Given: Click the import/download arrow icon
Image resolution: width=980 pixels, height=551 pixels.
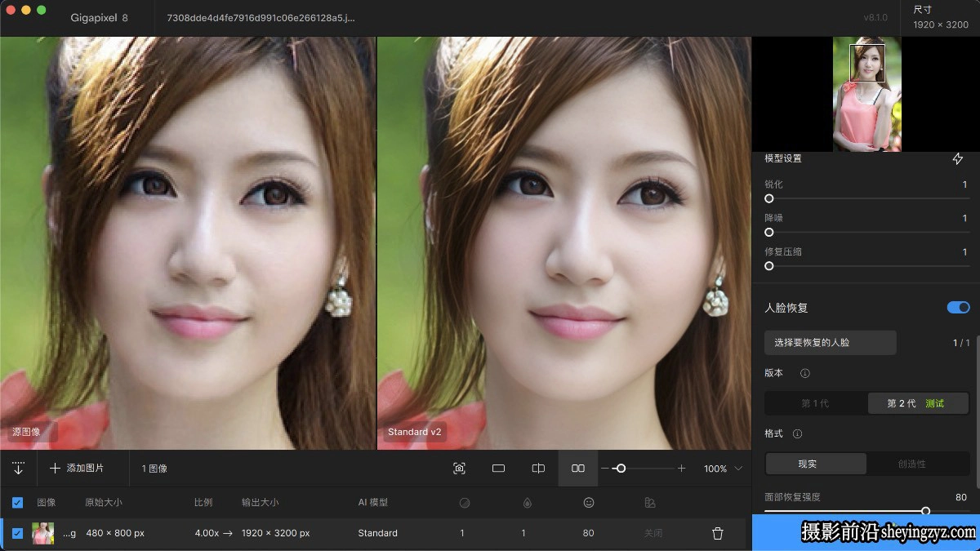Looking at the screenshot, I should (18, 469).
